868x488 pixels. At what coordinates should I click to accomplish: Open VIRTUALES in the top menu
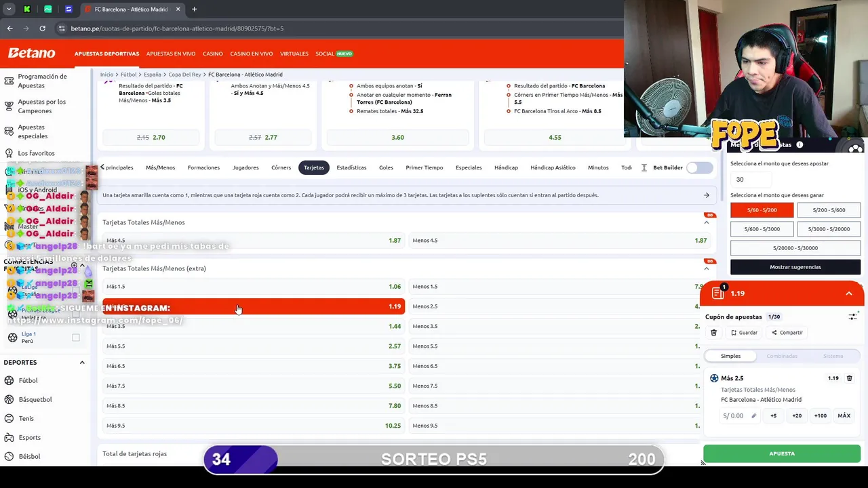point(294,54)
